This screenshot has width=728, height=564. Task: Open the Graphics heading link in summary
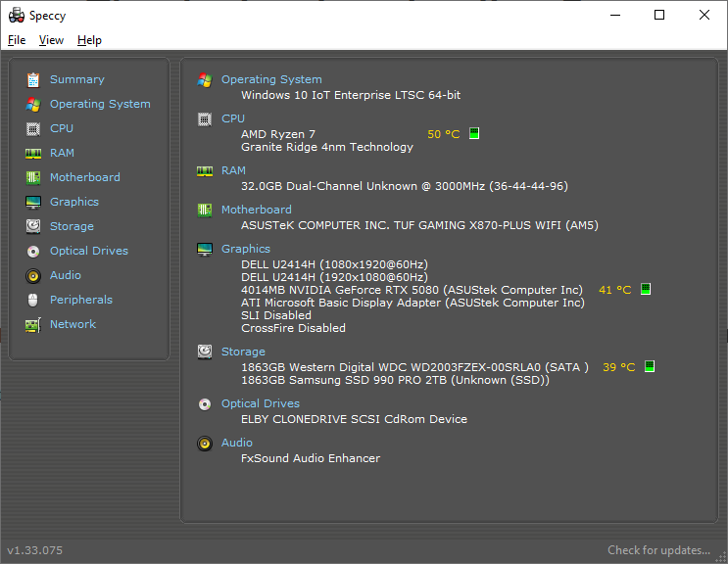click(x=246, y=249)
